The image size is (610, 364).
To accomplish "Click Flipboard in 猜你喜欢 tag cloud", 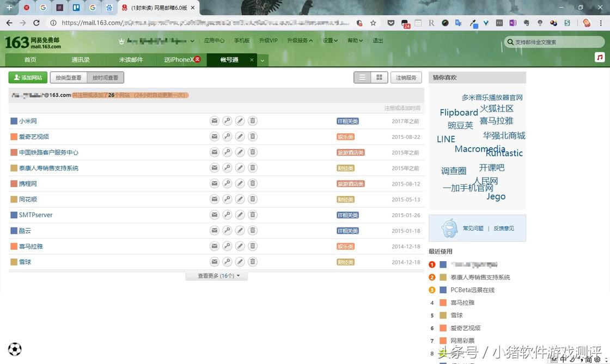I will (459, 112).
